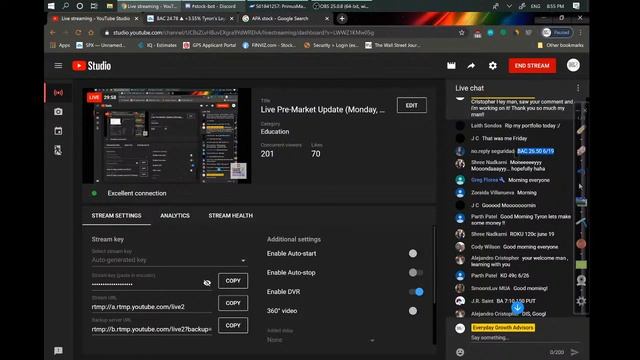Close the APA stock Google Search tab
Screen dimensions: 640x360
(327, 19)
